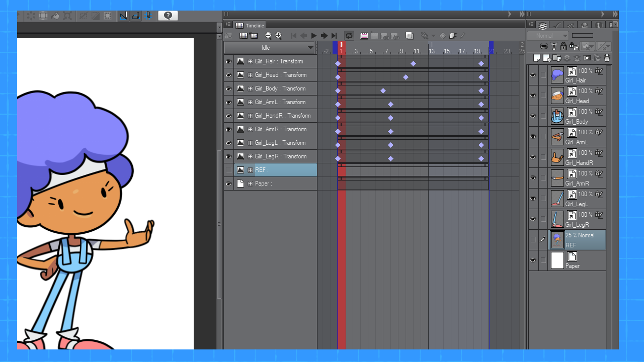The height and width of the screenshot is (362, 644).
Task: Zoom in the timeline
Action: (278, 36)
